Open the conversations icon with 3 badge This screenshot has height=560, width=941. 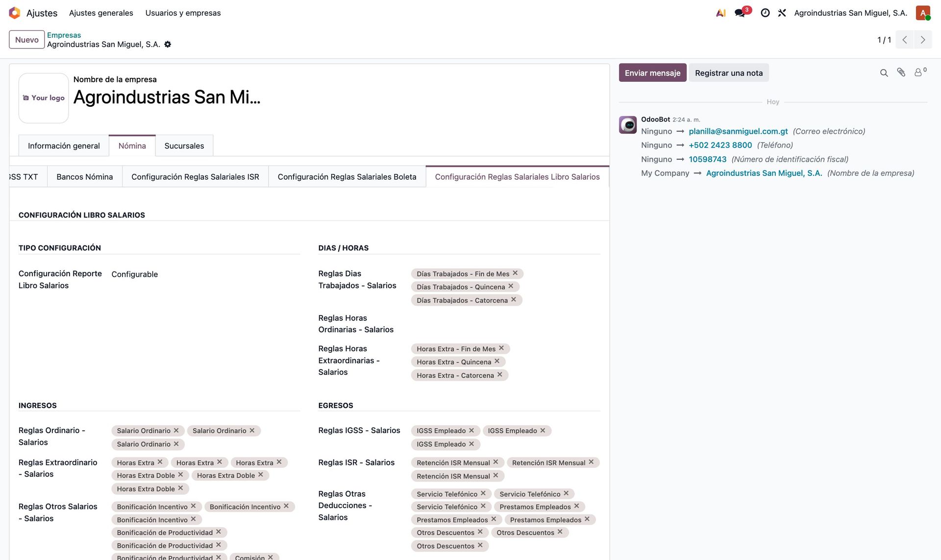740,13
